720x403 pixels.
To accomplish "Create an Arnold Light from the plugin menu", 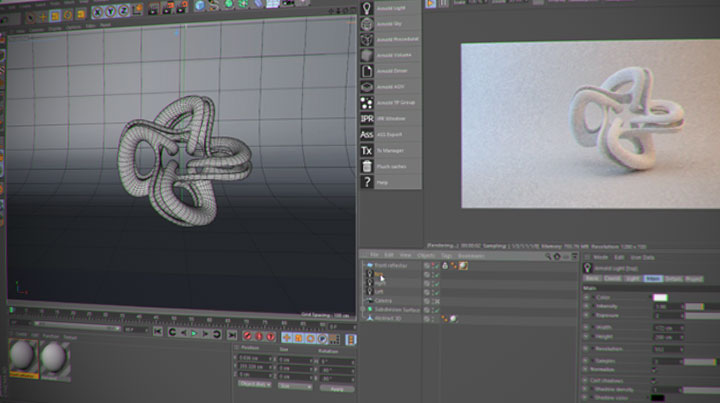I will coord(390,8).
